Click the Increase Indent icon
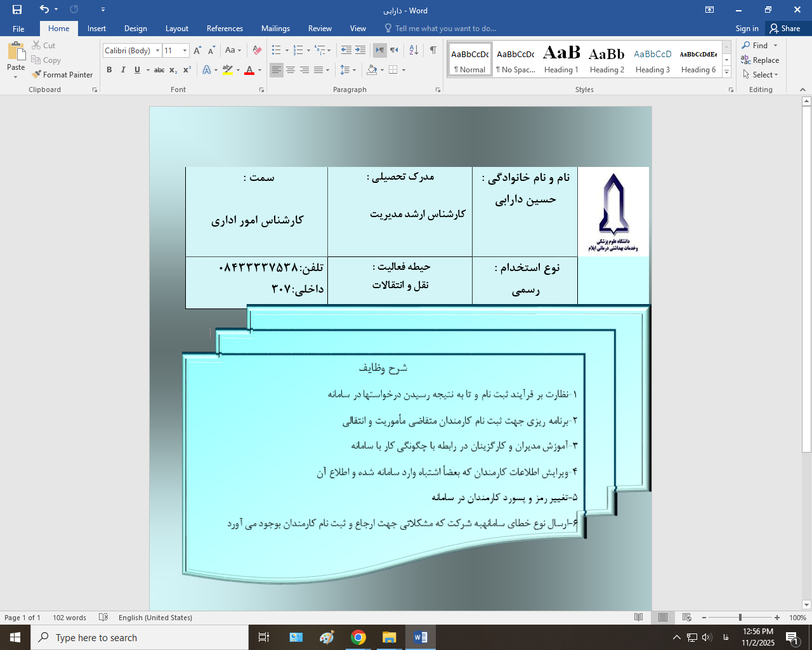Image resolution: width=812 pixels, height=650 pixels. (x=360, y=50)
